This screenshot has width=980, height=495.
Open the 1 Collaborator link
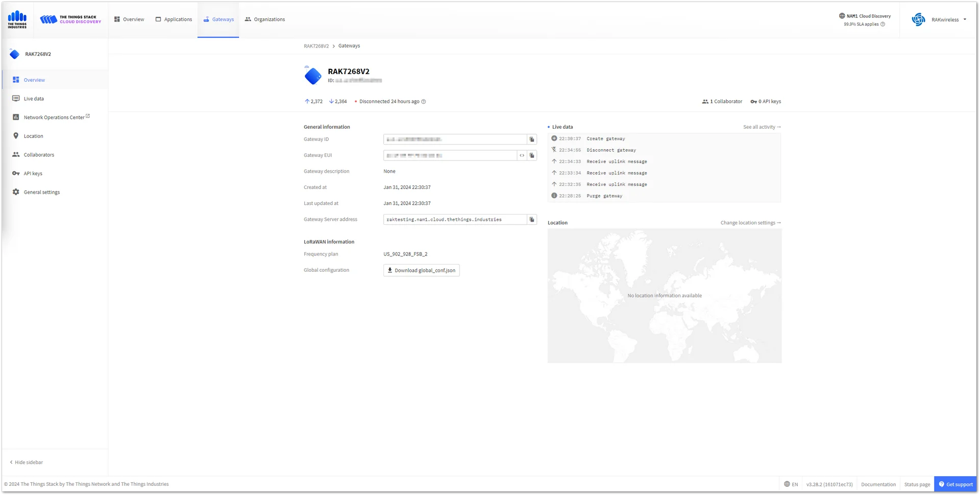pos(722,102)
